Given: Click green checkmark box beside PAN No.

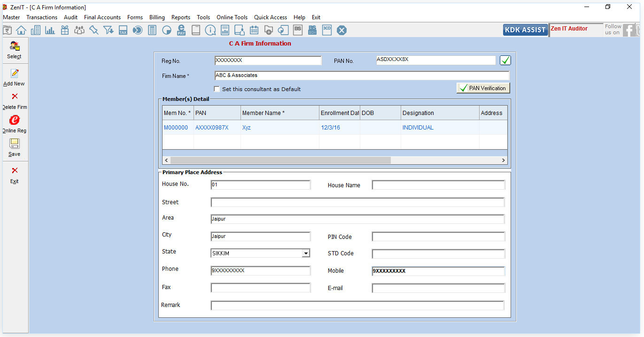Looking at the screenshot, I should [505, 61].
